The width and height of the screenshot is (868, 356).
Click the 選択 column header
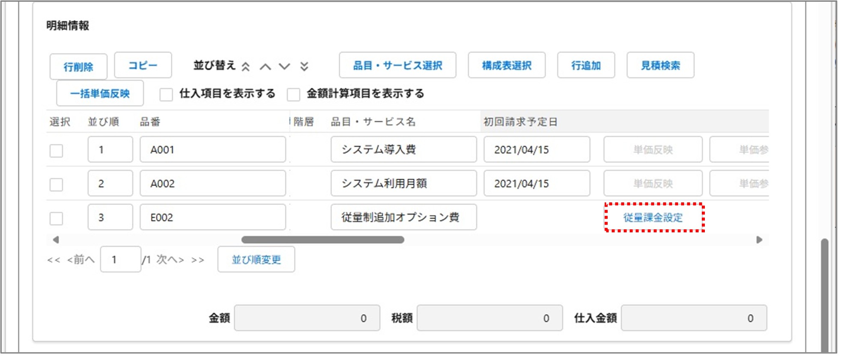tap(60, 122)
